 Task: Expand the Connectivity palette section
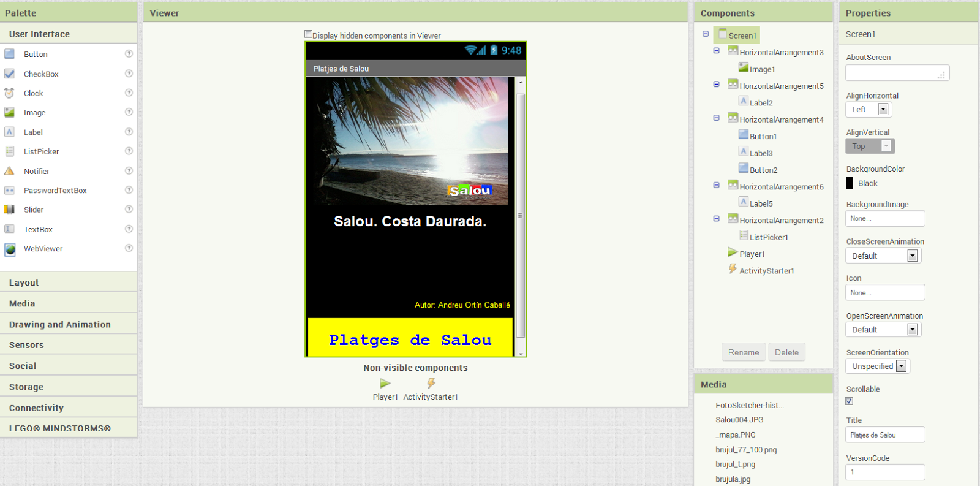69,408
